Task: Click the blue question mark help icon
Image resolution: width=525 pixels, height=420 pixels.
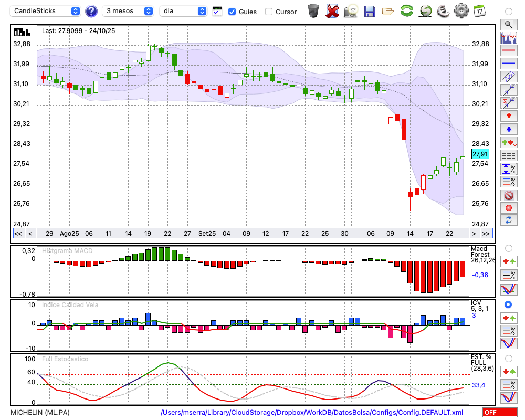Action: [91, 11]
